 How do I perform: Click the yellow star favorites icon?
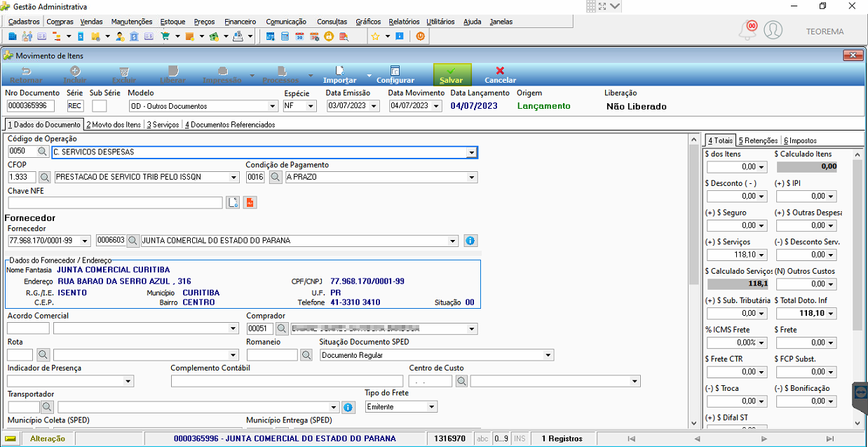point(375,36)
